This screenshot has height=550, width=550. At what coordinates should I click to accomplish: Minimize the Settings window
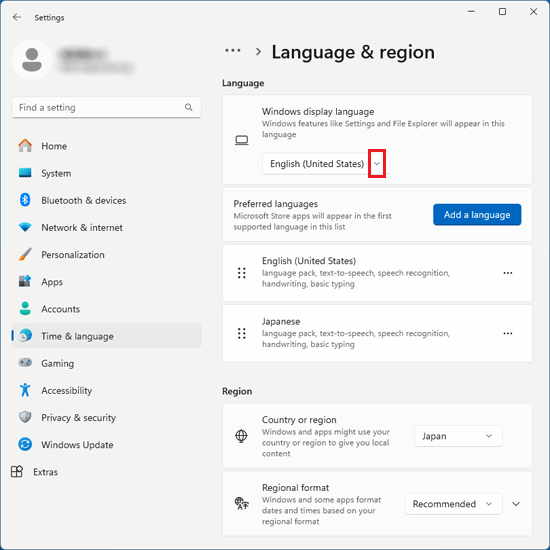click(471, 12)
